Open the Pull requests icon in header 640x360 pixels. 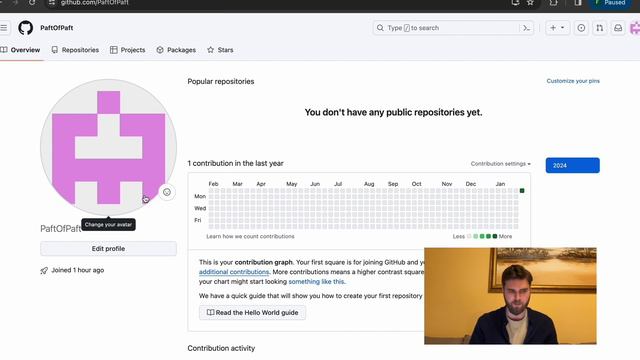click(x=599, y=28)
